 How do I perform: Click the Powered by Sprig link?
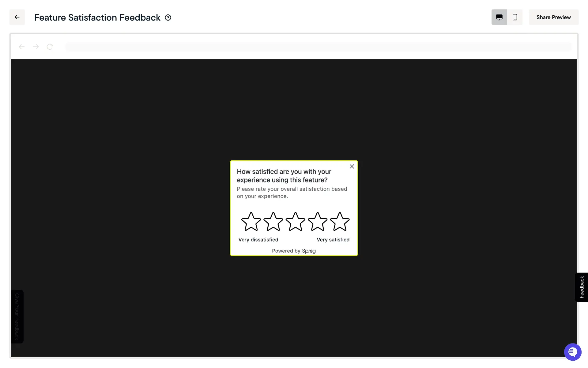pos(294,251)
